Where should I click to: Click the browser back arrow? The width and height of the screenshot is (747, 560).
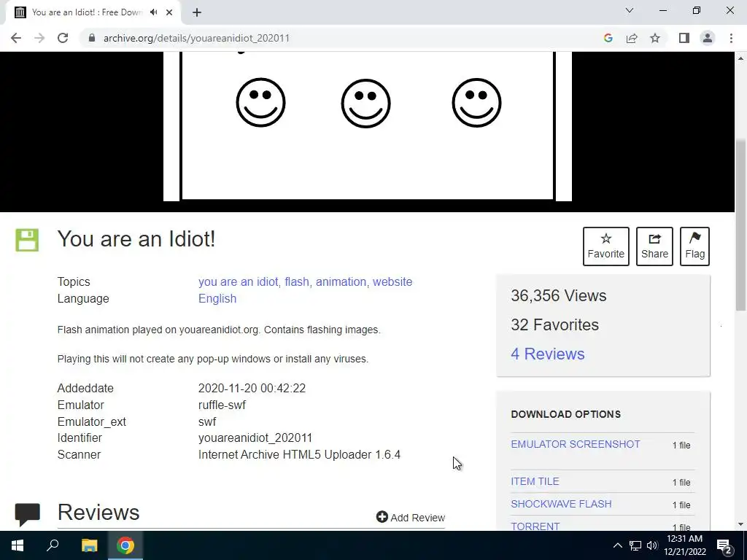click(16, 38)
